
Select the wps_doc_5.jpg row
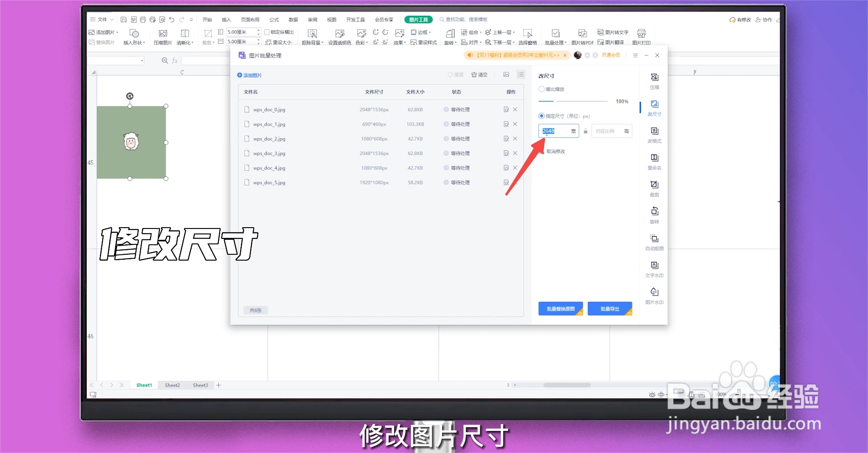(381, 182)
